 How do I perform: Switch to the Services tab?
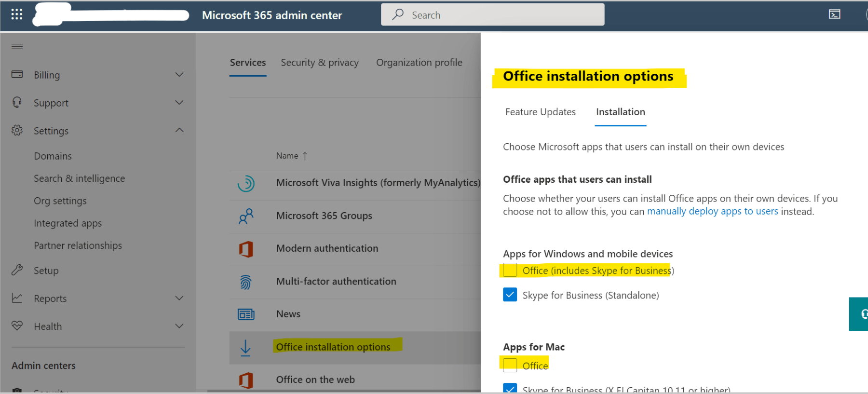pos(248,63)
